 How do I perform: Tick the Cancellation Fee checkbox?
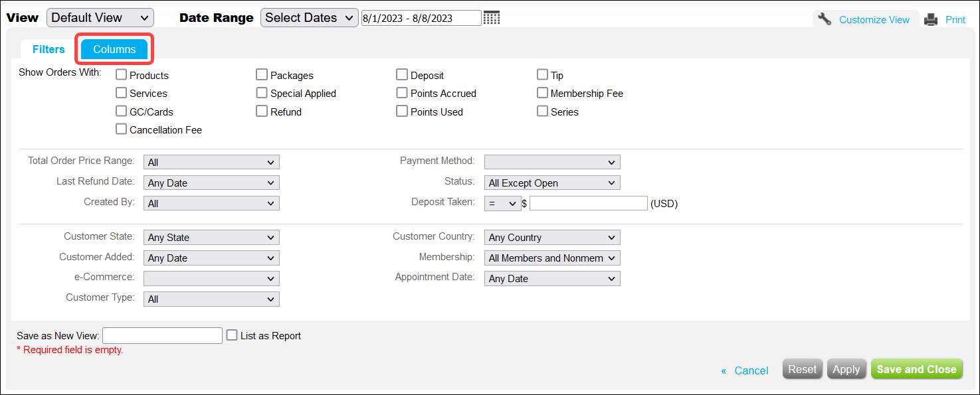[121, 129]
